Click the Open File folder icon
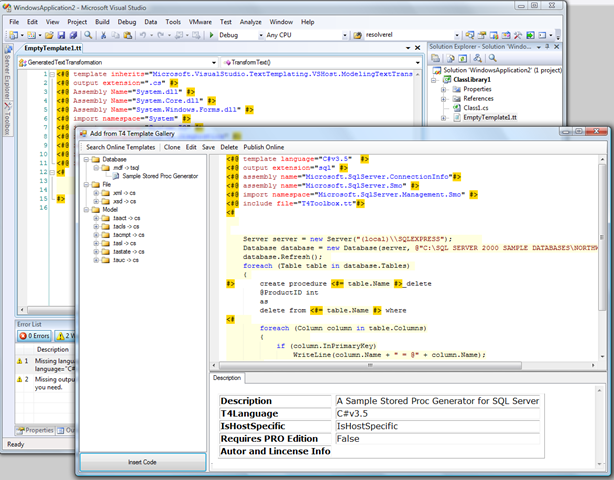614x480 pixels. coord(49,35)
